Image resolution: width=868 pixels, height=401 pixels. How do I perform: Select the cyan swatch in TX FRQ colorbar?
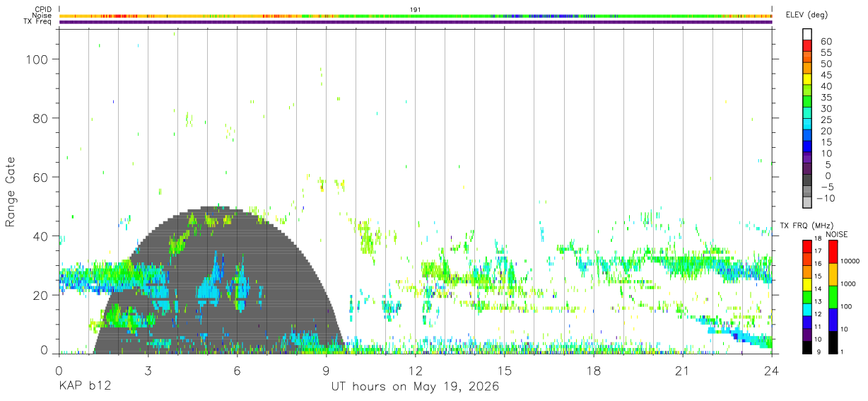(x=807, y=310)
